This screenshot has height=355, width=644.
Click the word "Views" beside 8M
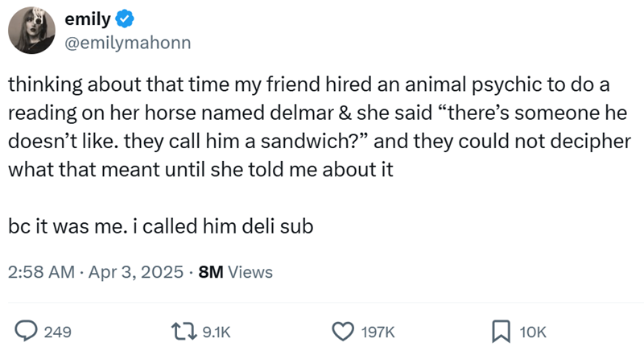click(251, 272)
